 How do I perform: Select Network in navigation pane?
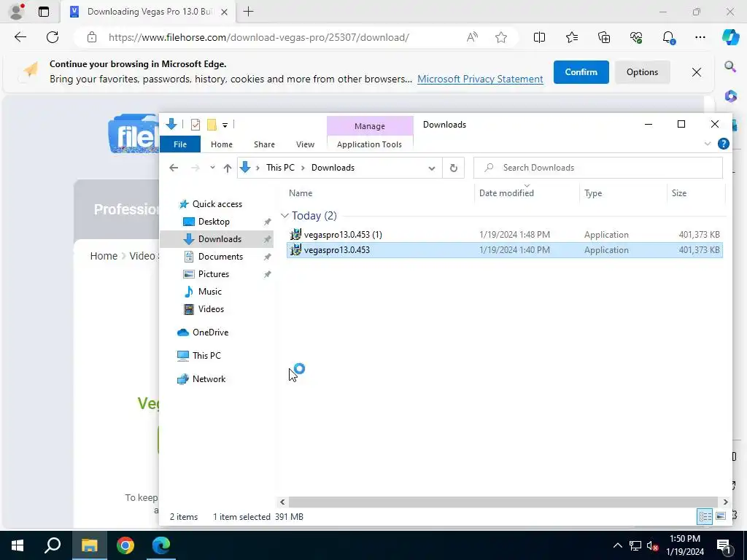tap(209, 379)
